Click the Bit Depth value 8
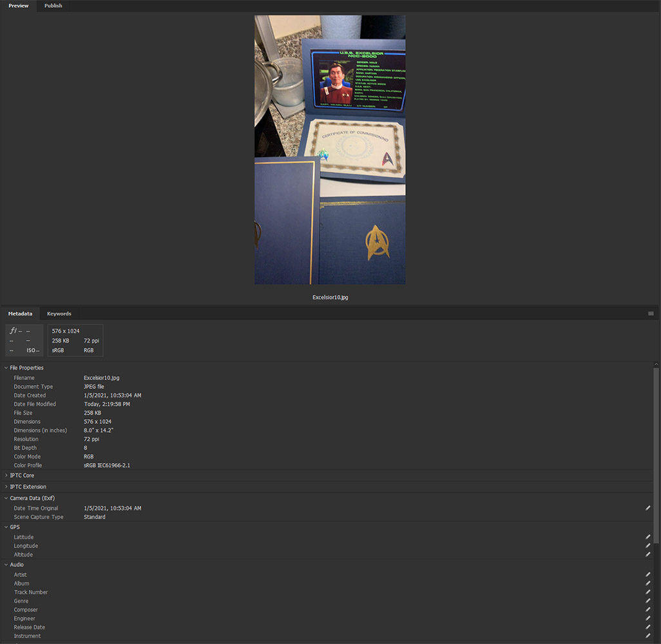 click(86, 448)
